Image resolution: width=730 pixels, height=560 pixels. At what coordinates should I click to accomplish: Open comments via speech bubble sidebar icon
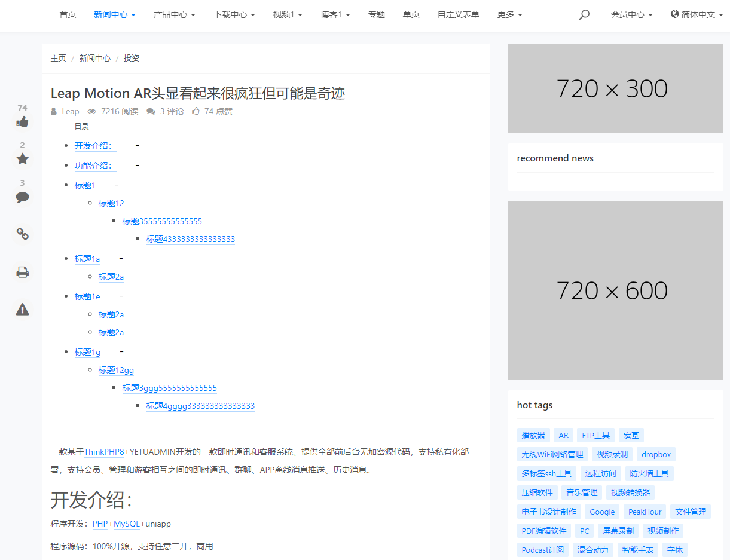(x=22, y=197)
